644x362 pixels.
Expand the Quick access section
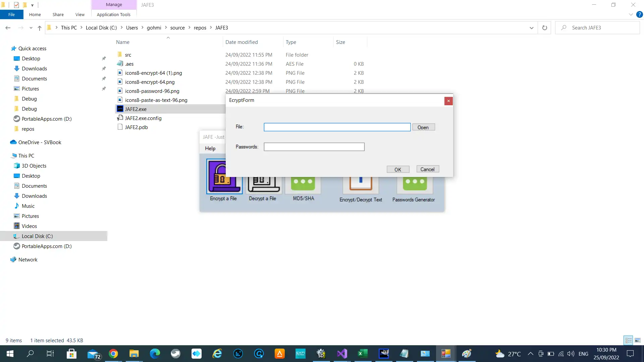[7, 48]
